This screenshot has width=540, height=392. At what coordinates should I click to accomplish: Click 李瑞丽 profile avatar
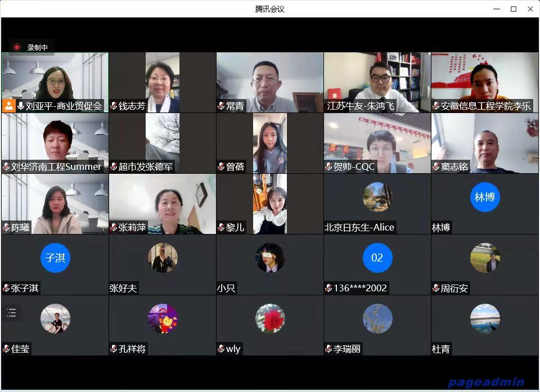pyautogui.click(x=377, y=318)
